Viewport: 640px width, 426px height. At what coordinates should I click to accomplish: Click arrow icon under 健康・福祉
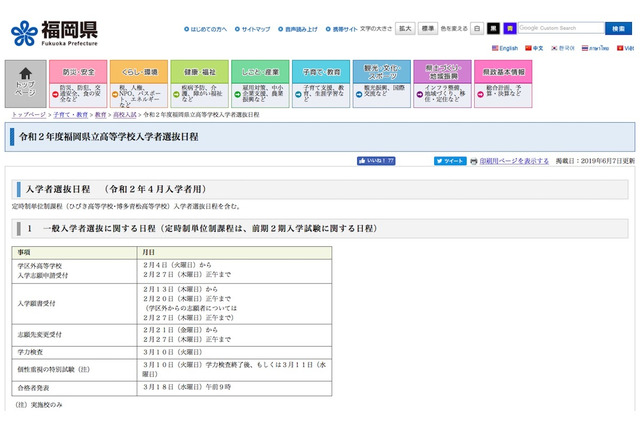(x=176, y=94)
